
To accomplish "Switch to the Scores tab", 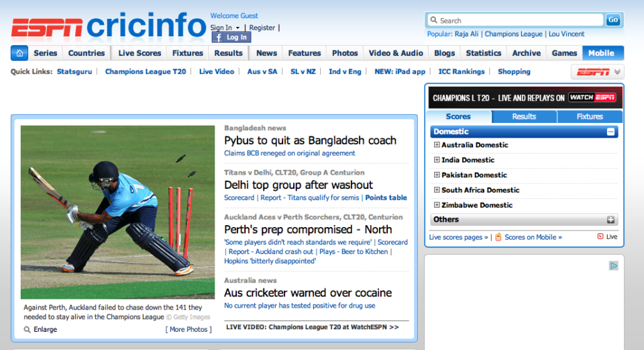I will point(458,116).
